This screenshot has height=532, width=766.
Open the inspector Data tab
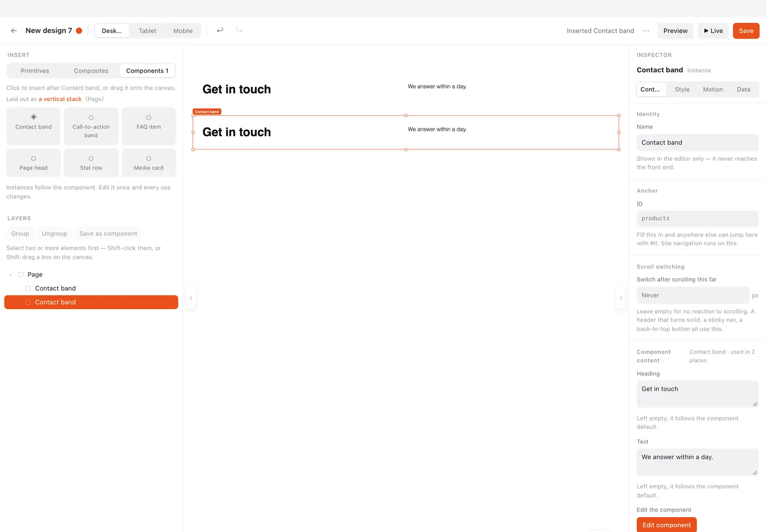743,90
